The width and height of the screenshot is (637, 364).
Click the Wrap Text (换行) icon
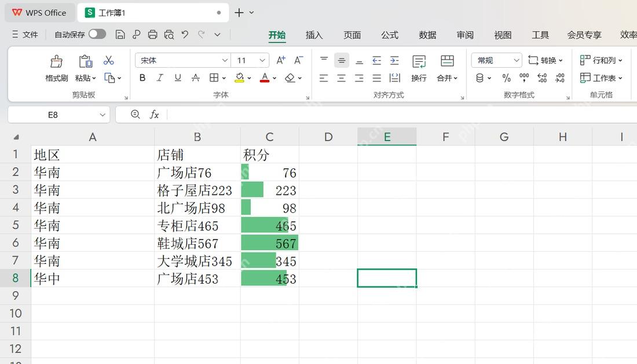click(419, 62)
